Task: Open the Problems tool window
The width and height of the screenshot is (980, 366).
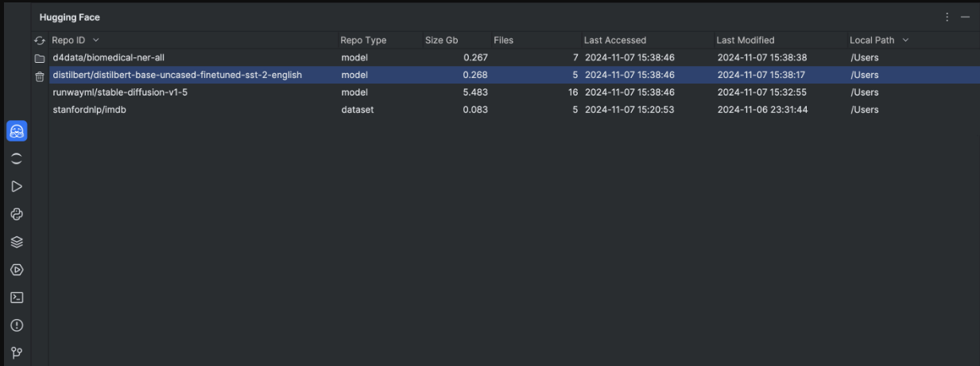Action: [17, 325]
